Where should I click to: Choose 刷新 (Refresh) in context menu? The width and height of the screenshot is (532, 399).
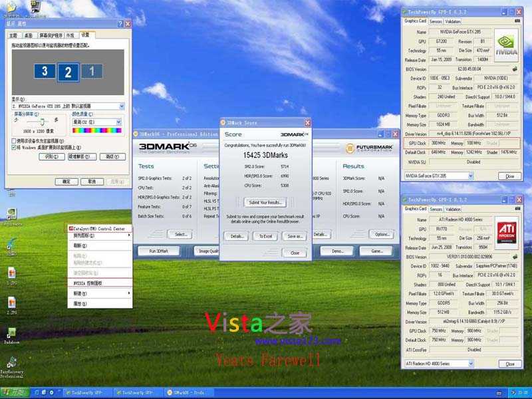(x=100, y=245)
